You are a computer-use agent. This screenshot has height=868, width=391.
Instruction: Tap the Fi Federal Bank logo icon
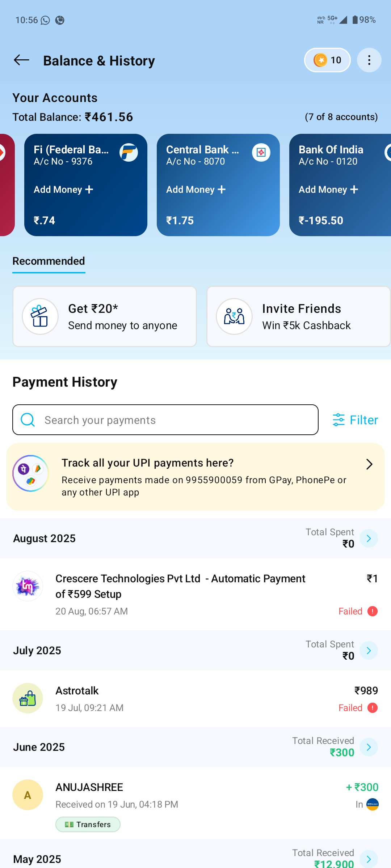(x=129, y=153)
